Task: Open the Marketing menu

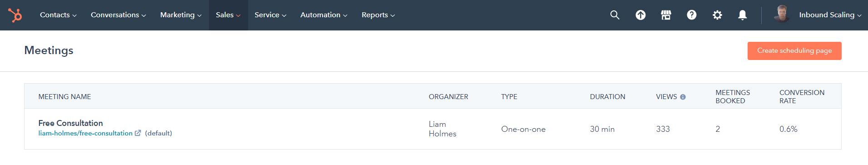Action: 181,15
